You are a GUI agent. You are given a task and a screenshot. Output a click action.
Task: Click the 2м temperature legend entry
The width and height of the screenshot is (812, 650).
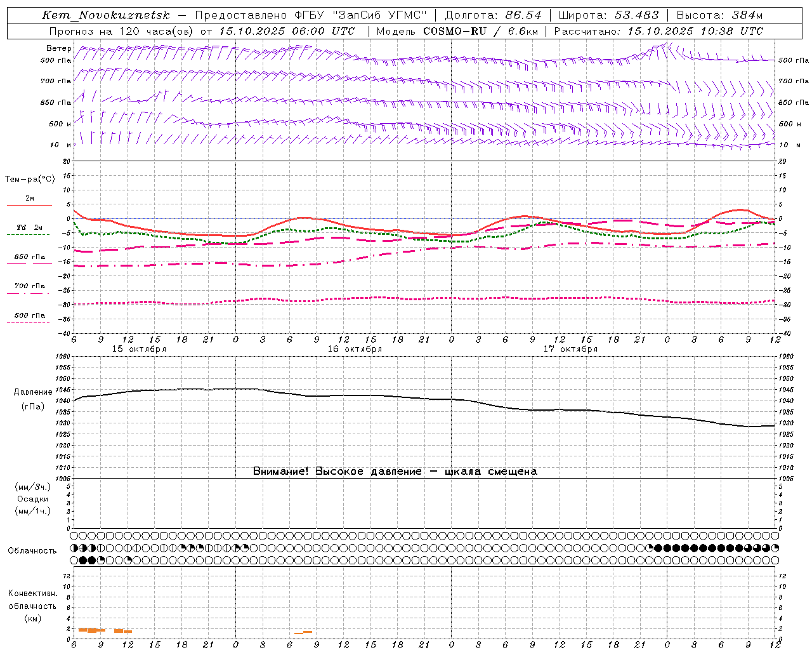(x=30, y=199)
